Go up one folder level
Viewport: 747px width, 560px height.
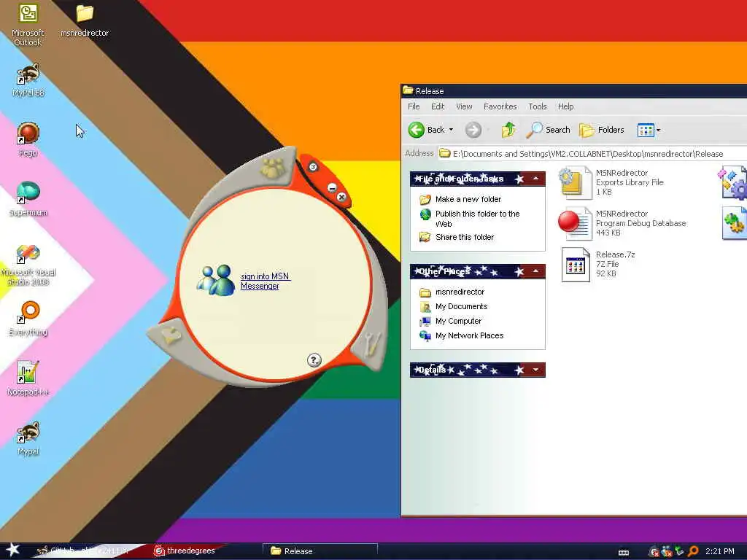(x=508, y=130)
